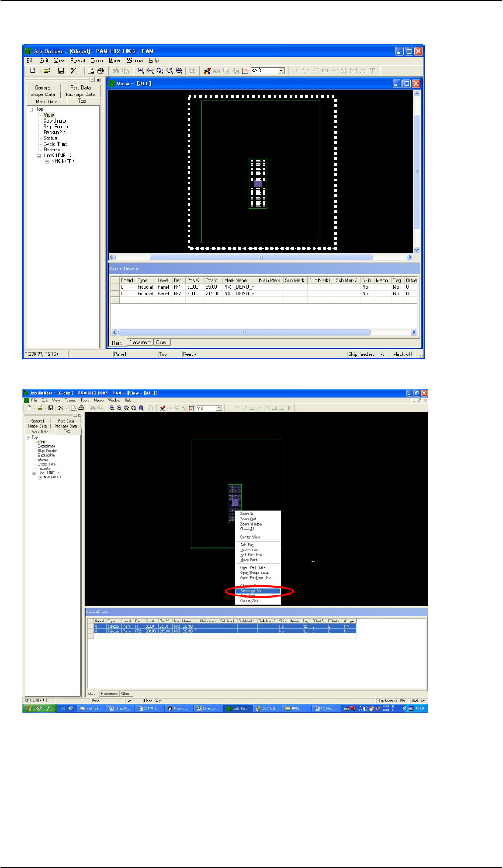Click horizontal scrollbar under upper View pane
Screen dimensions: 503x868
coord(261,258)
